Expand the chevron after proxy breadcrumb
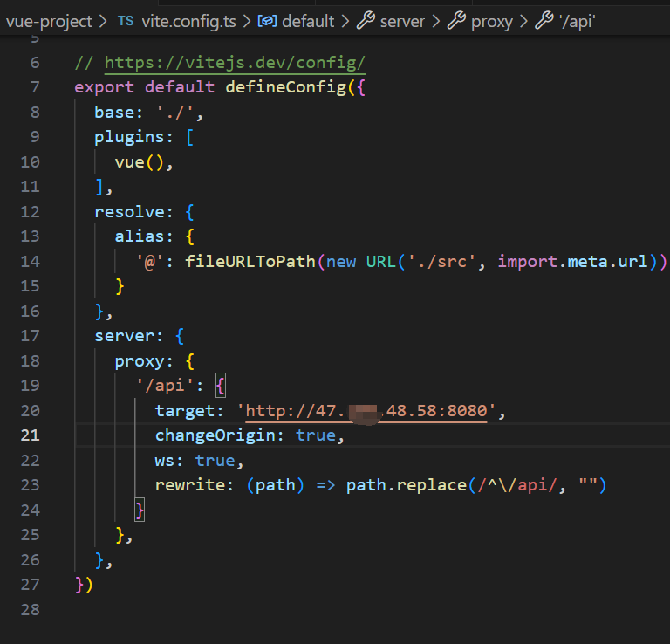This screenshot has width=670, height=644. (523, 21)
